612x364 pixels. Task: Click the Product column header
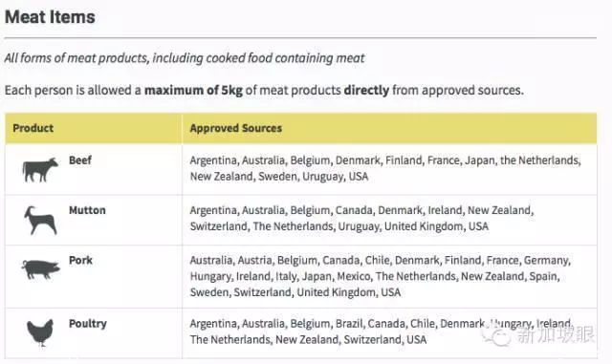point(33,128)
